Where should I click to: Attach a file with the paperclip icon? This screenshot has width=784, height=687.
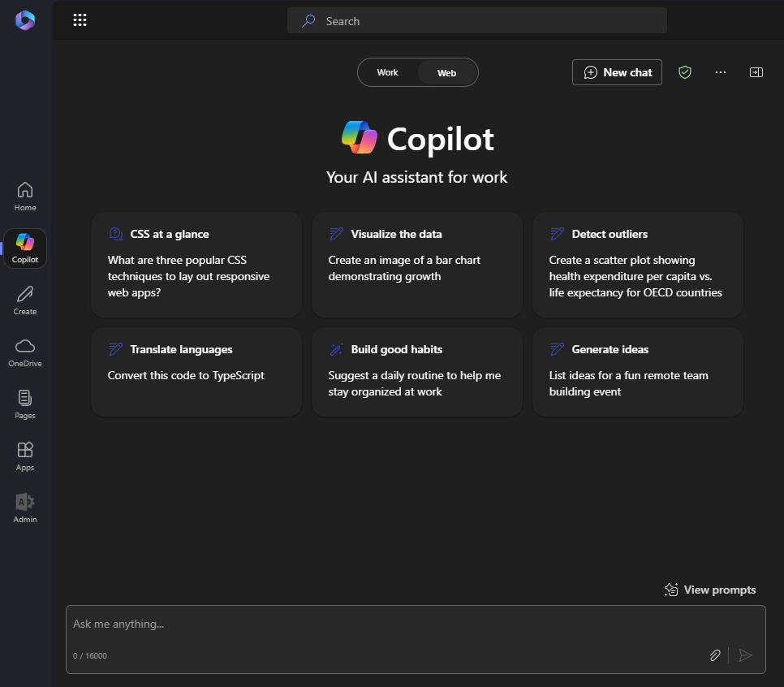715,655
